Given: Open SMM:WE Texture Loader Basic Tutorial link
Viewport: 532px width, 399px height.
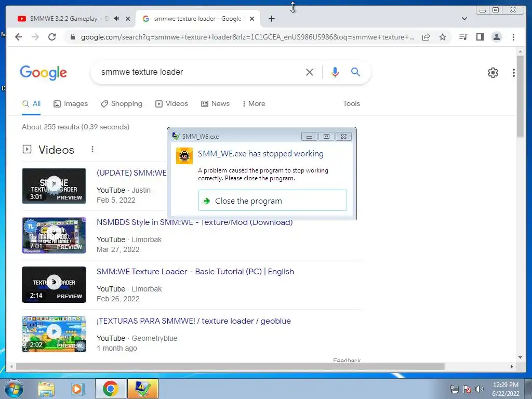Looking at the screenshot, I should point(195,271).
